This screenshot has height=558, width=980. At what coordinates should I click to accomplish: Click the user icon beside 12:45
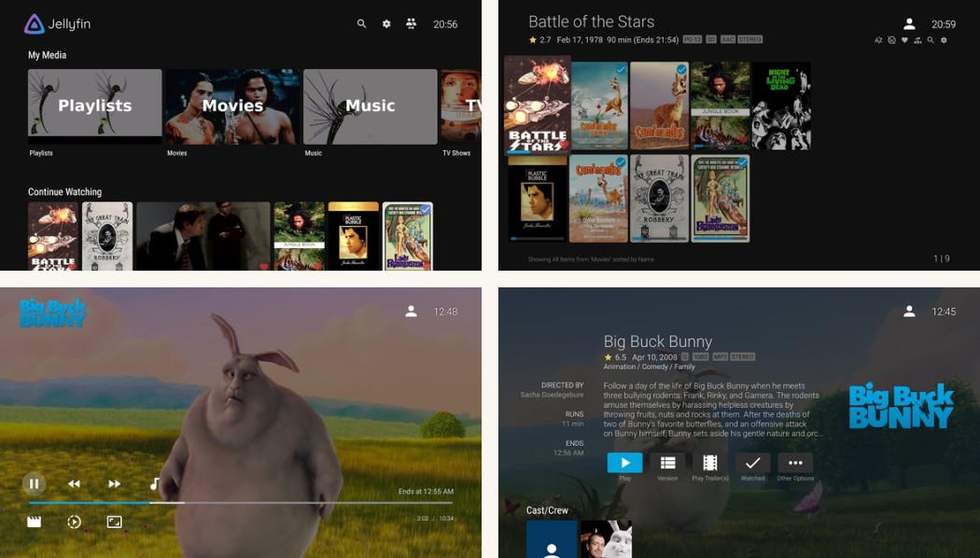coord(909,311)
